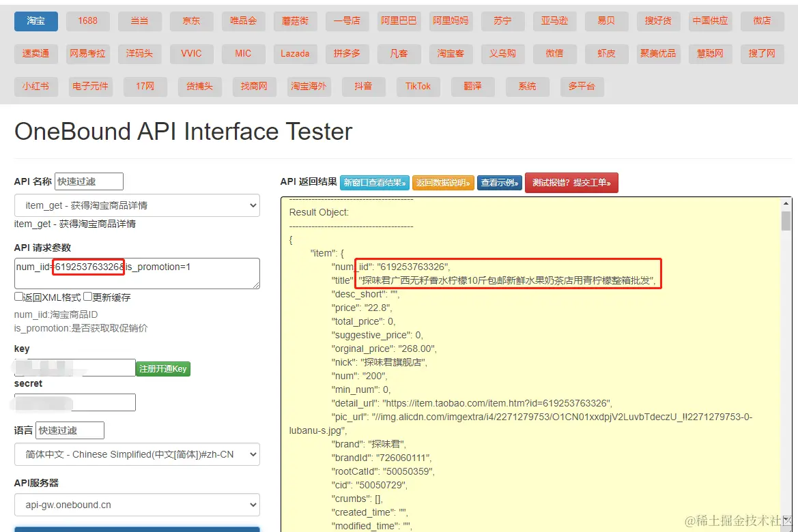Focus the API 名称 quick filter field

coord(89,181)
